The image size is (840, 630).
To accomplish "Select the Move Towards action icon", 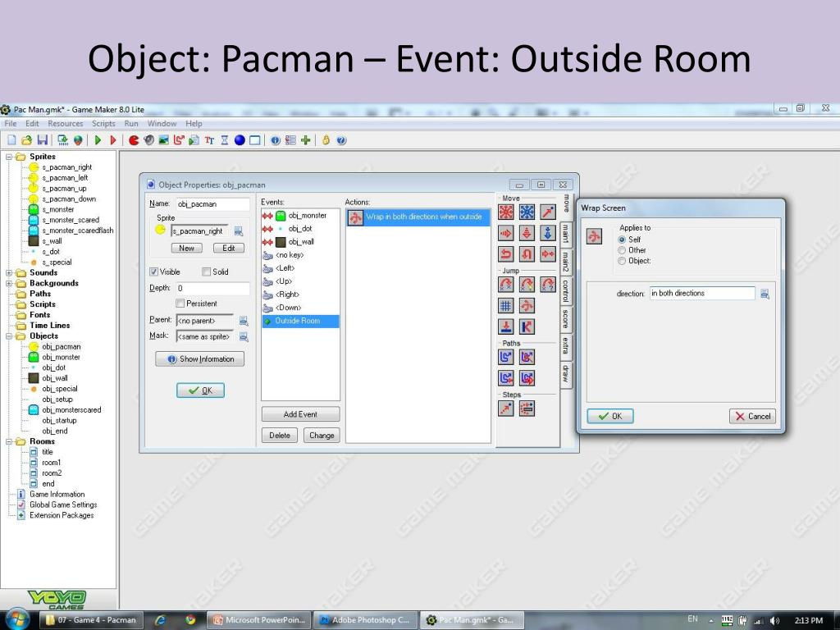I will 547,212.
